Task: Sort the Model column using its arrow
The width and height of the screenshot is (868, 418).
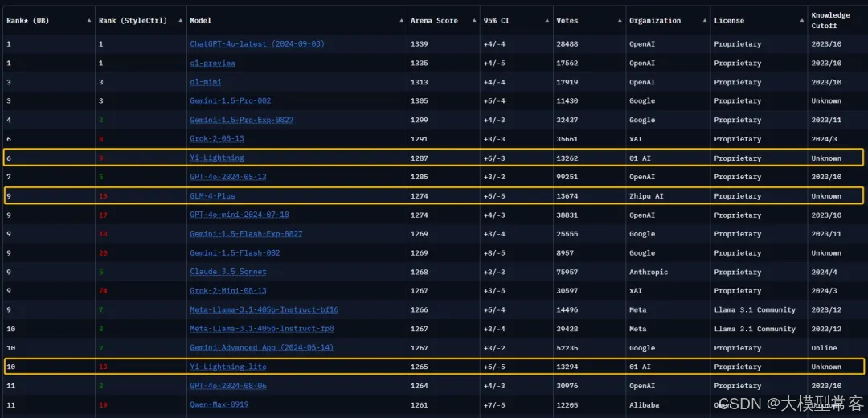Action: 401,20
